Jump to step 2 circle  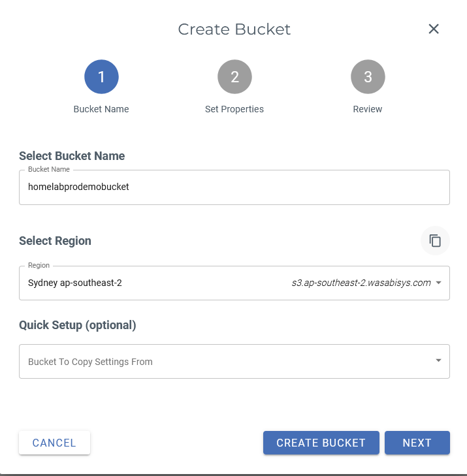[x=234, y=77]
